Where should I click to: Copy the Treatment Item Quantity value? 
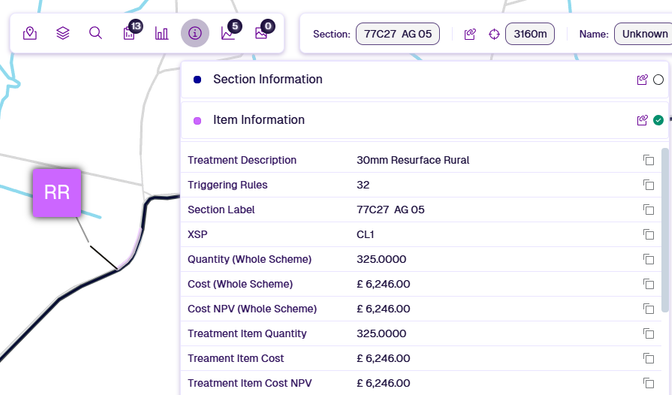tap(648, 334)
